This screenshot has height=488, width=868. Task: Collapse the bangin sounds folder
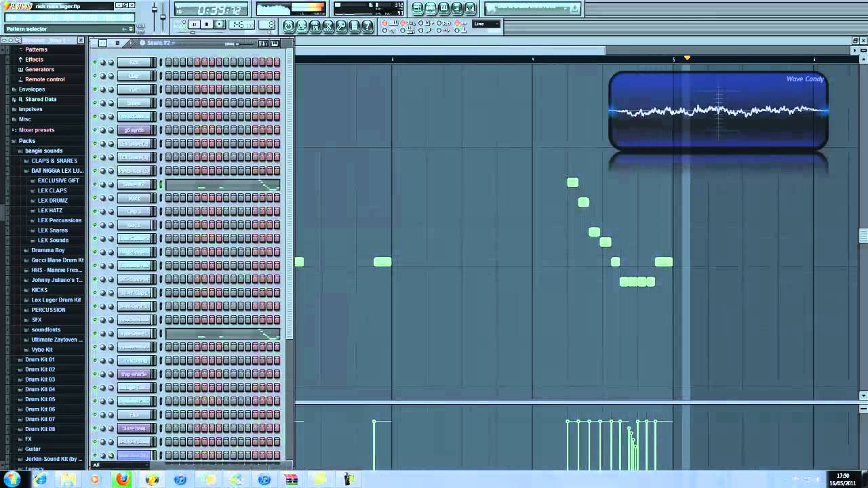click(x=43, y=151)
